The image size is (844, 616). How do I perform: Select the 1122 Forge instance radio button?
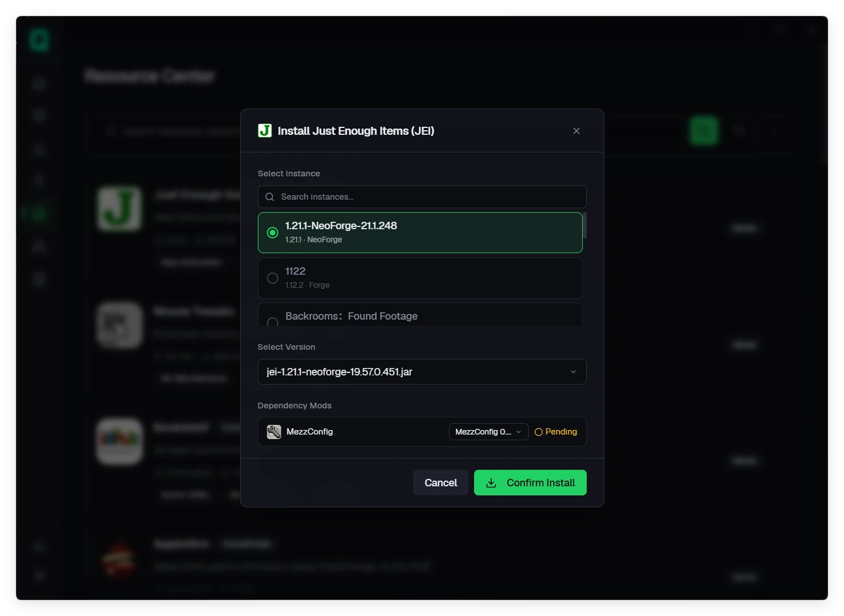pyautogui.click(x=273, y=278)
